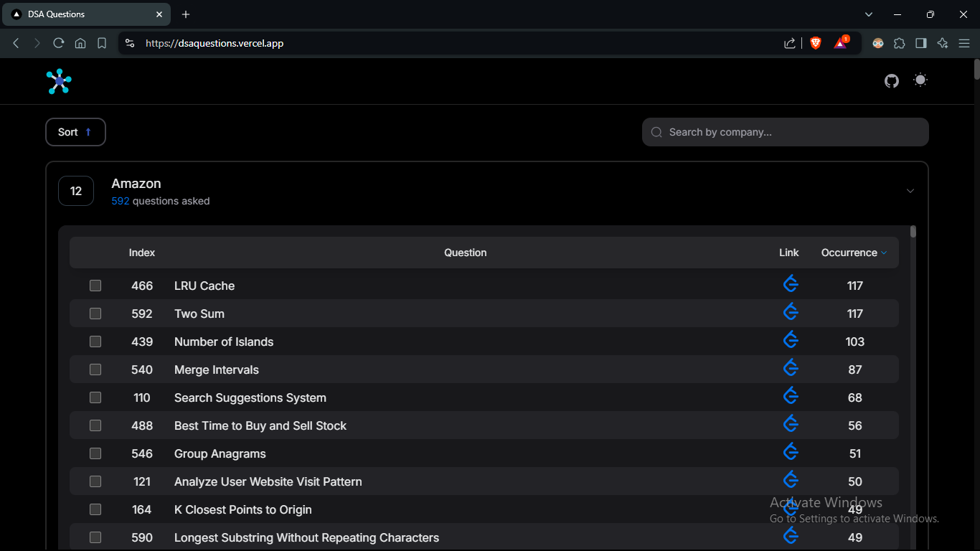Check Analyze User Website Visit Pattern box
Viewport: 980px width, 551px height.
(95, 481)
